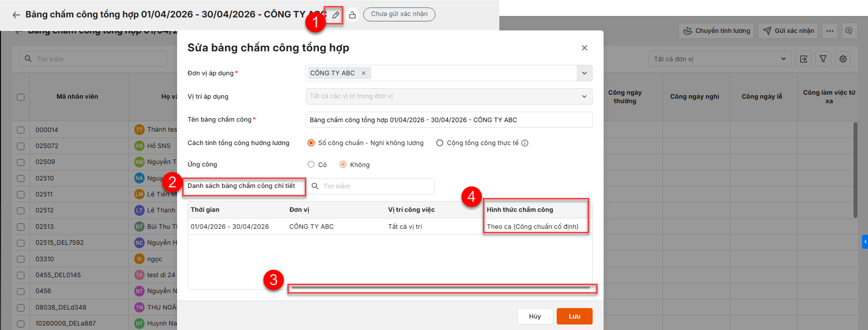Screen dimensions: 868x330
Task: Click the 'TT' avatar of Thành
Action: [139, 130]
